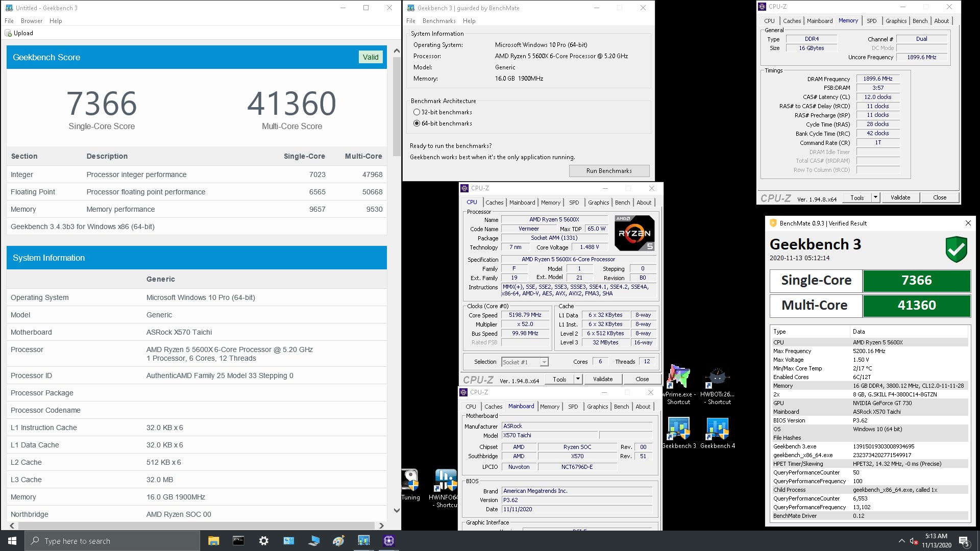Click the Upload button in Geekbench

pos(19,33)
